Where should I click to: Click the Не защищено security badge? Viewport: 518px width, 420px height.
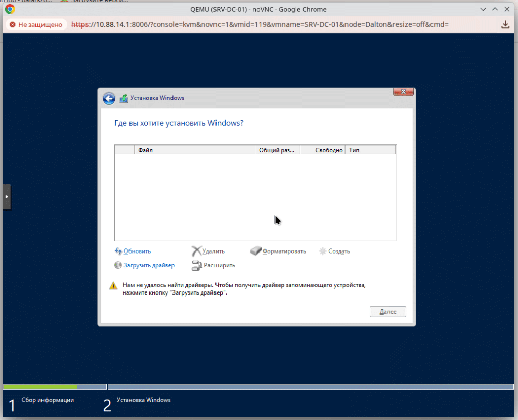(35, 24)
